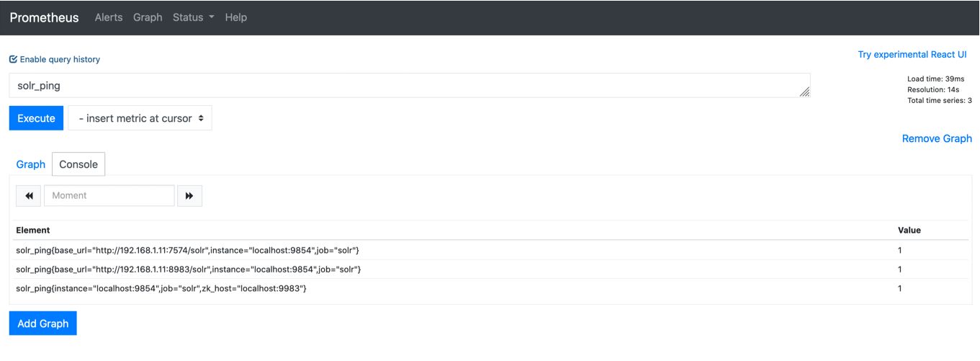Click the Prometheus brand logo text
The image size is (980, 361).
[x=44, y=17]
